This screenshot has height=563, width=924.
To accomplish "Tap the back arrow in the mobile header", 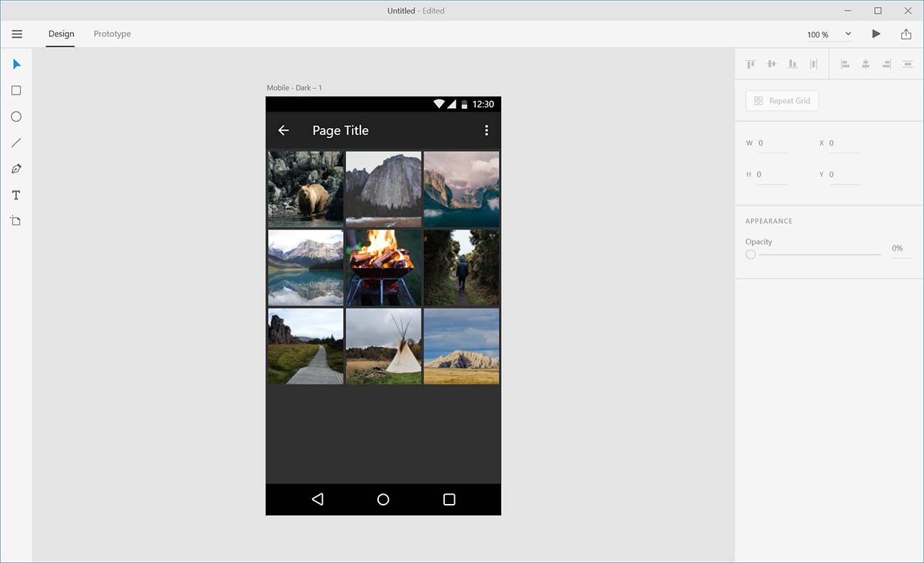I will 284,130.
